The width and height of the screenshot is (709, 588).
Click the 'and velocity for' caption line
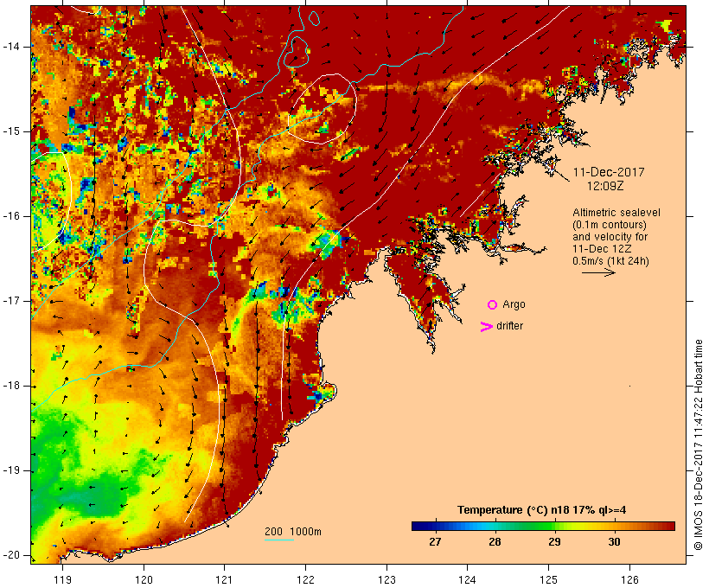(x=610, y=237)
